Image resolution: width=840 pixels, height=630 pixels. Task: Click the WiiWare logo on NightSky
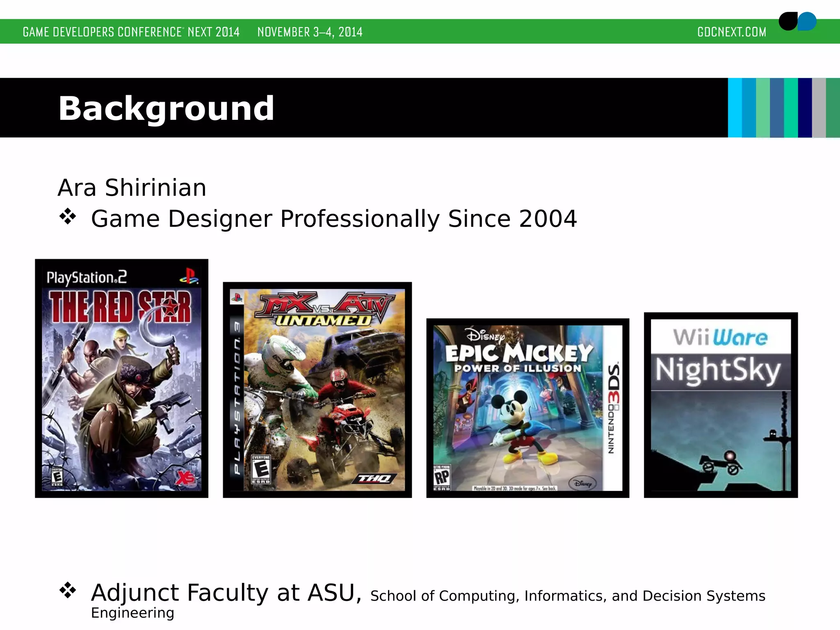(x=720, y=337)
